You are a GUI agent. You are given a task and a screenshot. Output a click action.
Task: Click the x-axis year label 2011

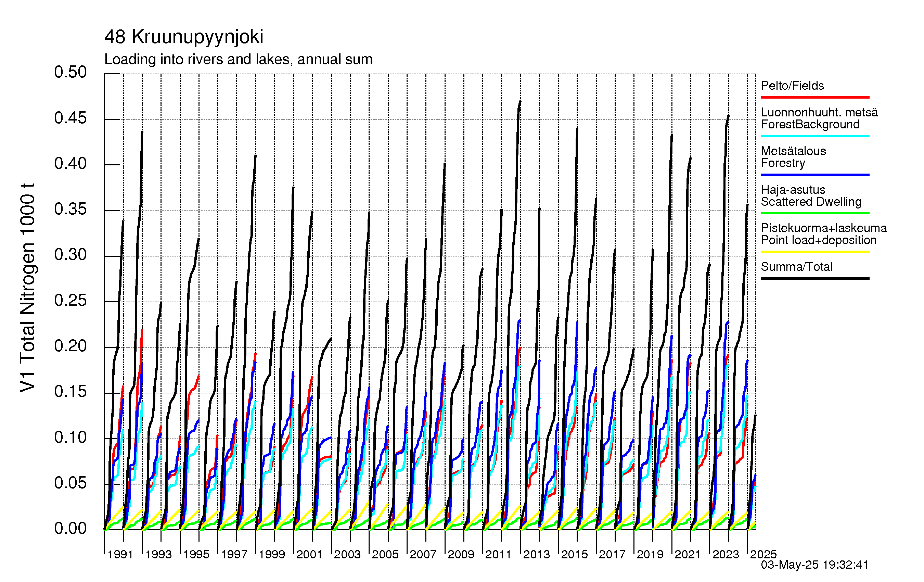[498, 554]
